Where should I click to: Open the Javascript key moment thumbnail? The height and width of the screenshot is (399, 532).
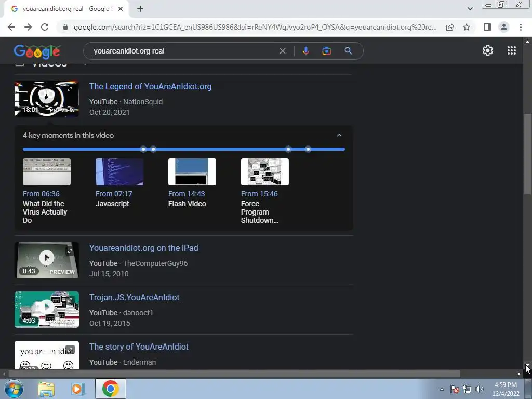pyautogui.click(x=119, y=172)
